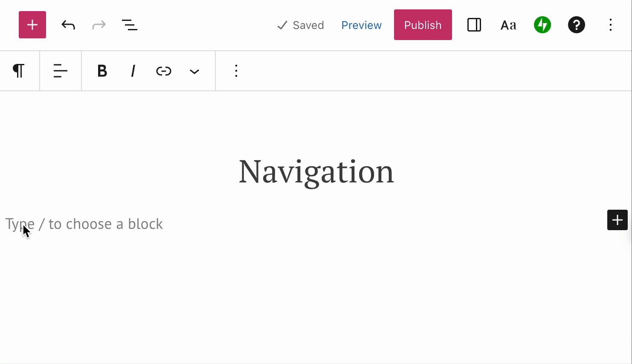The width and height of the screenshot is (632, 364).
Task: Select the paragraph block type icon
Action: (x=19, y=71)
